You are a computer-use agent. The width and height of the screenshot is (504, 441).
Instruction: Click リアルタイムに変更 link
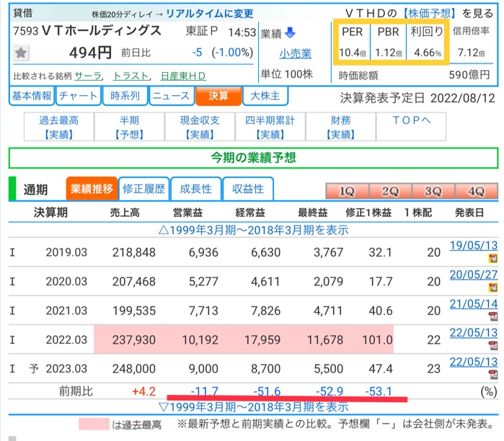210,14
